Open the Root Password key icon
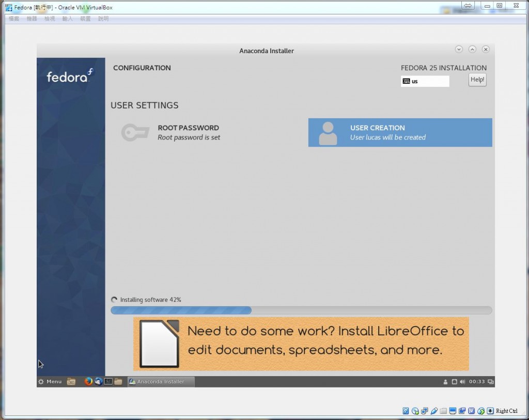This screenshot has width=529, height=420. (135, 133)
